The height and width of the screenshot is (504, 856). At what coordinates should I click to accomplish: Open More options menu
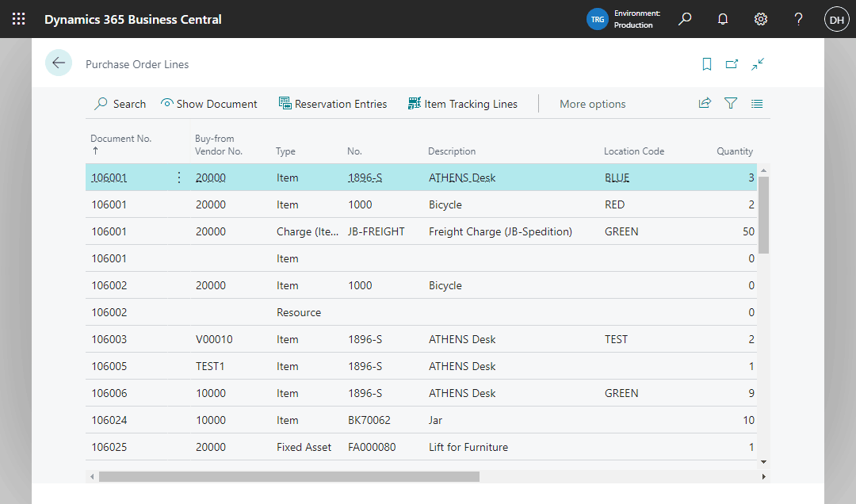coord(592,103)
